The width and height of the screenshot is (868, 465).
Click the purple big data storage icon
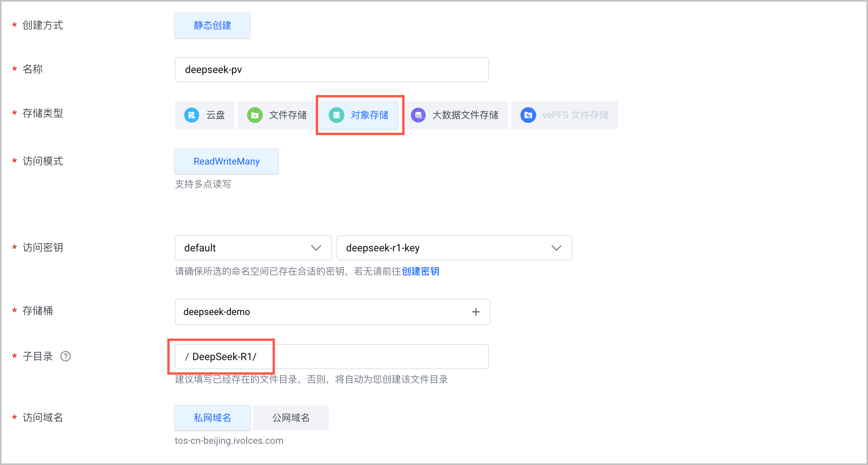click(418, 115)
